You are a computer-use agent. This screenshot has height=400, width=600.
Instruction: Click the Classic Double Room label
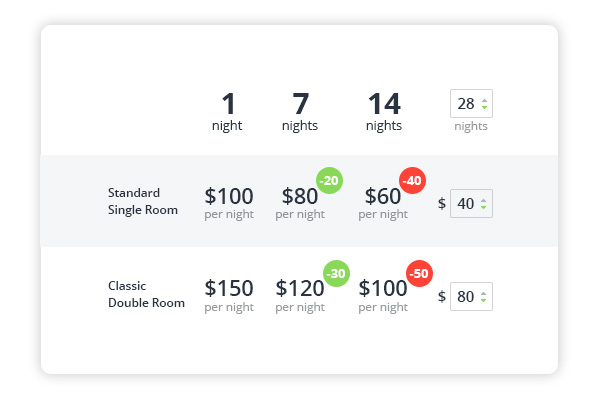pos(146,294)
